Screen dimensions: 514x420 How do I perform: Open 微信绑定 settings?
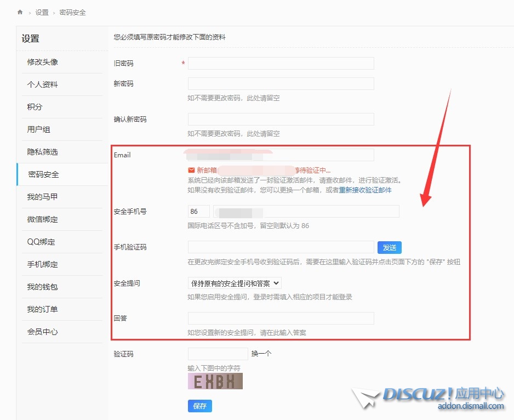point(43,219)
